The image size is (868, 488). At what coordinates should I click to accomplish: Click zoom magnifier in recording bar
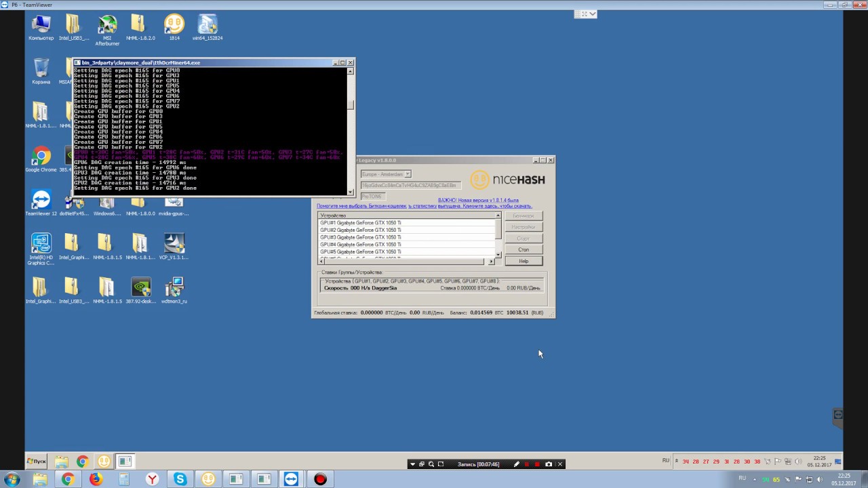(x=431, y=464)
